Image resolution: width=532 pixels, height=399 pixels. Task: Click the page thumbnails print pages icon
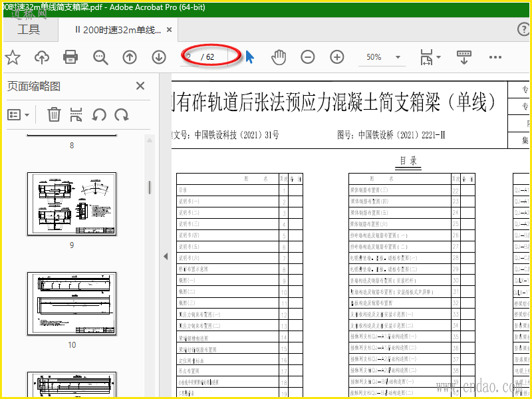[76, 114]
